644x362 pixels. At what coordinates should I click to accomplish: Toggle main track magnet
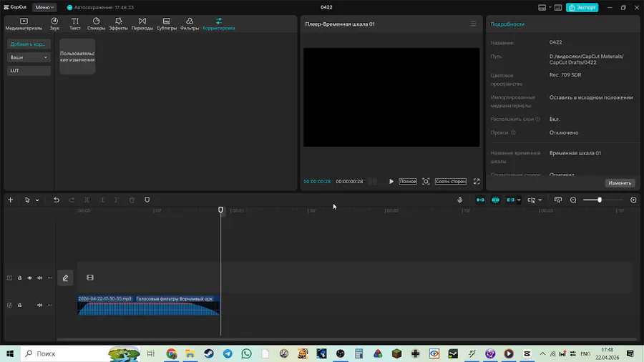click(480, 200)
